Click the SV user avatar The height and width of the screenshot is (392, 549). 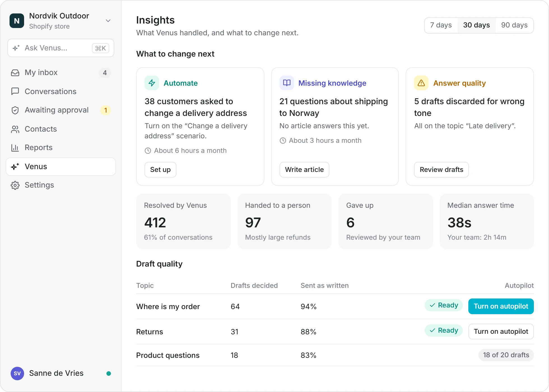17,374
